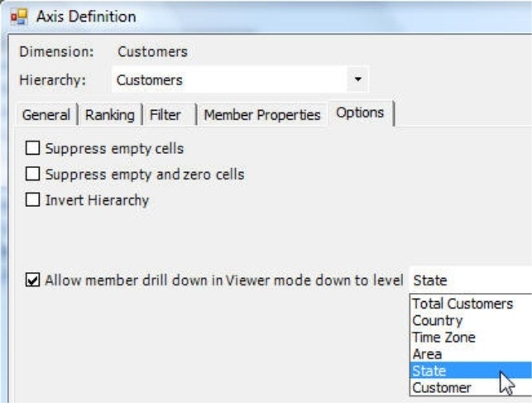Expand the Hierarchy dropdown arrow
Screen dimensions: 532x403
pyautogui.click(x=357, y=80)
